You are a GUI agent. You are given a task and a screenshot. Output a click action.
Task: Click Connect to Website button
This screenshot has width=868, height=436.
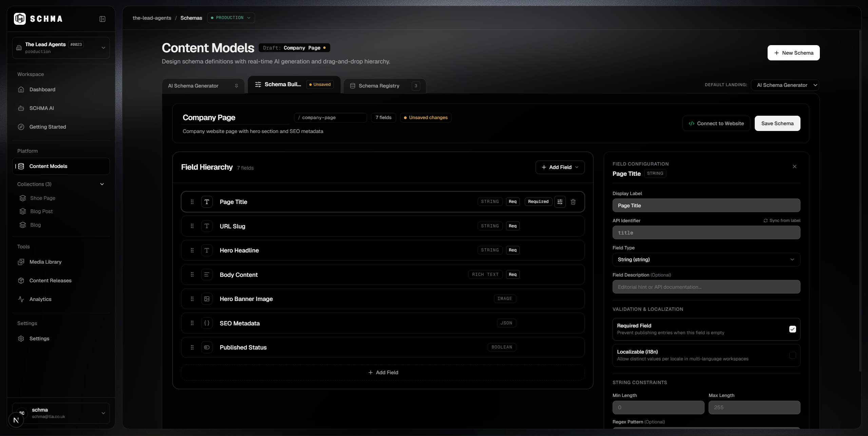tap(716, 124)
